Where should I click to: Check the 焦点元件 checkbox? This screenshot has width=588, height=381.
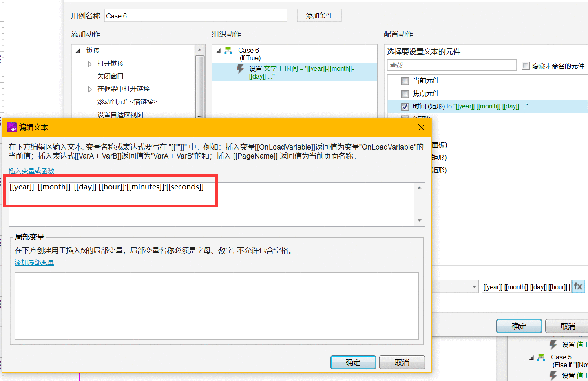(x=405, y=94)
